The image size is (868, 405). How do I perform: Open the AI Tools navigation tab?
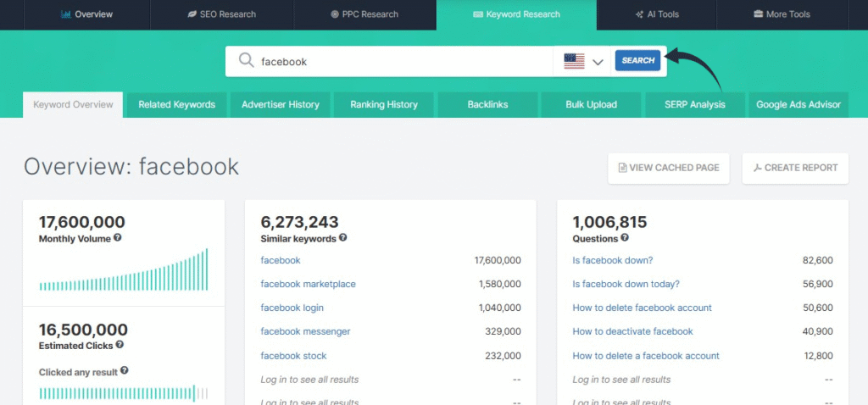(657, 14)
